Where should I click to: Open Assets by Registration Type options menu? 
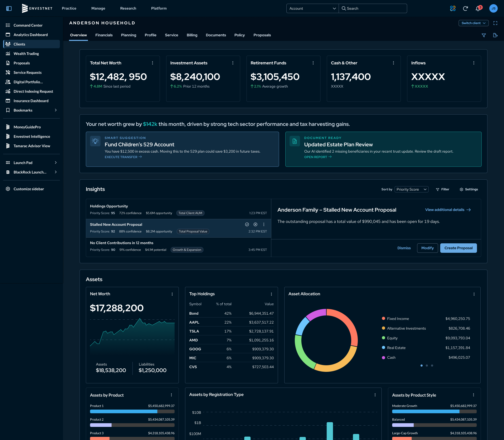pos(375,395)
